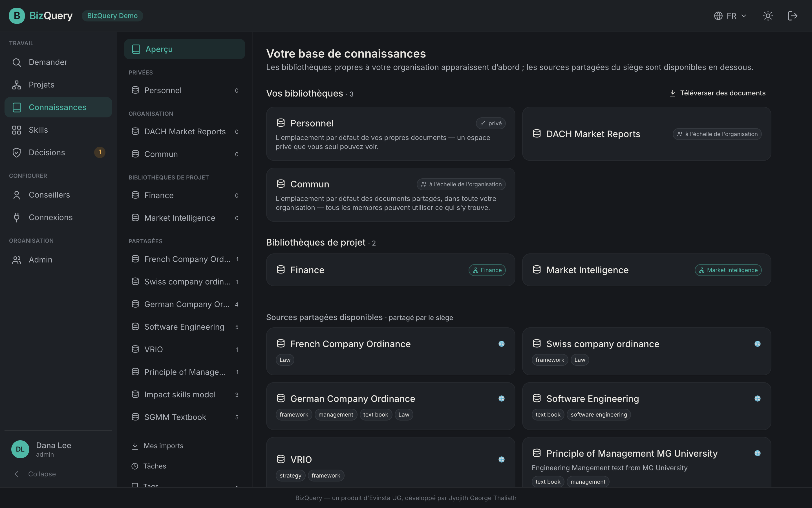Click the BizQuery green B logo
Image resolution: width=812 pixels, height=508 pixels.
pyautogui.click(x=17, y=16)
